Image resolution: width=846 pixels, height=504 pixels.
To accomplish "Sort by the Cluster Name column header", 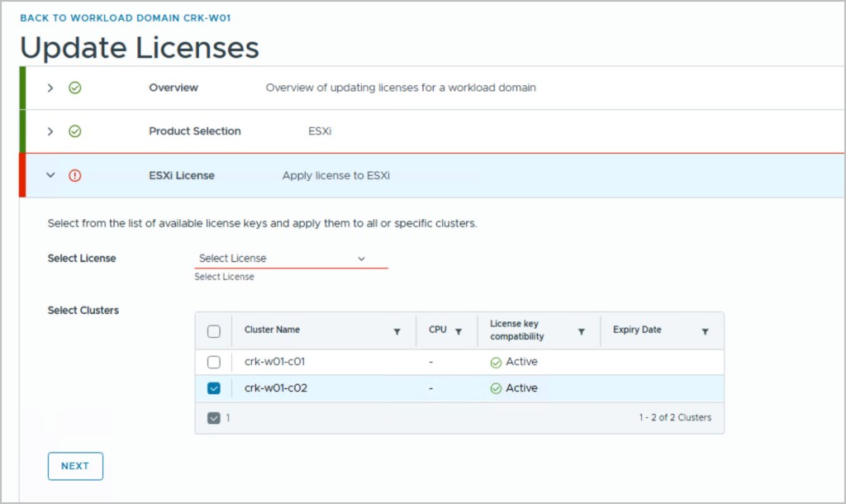I will pos(272,330).
